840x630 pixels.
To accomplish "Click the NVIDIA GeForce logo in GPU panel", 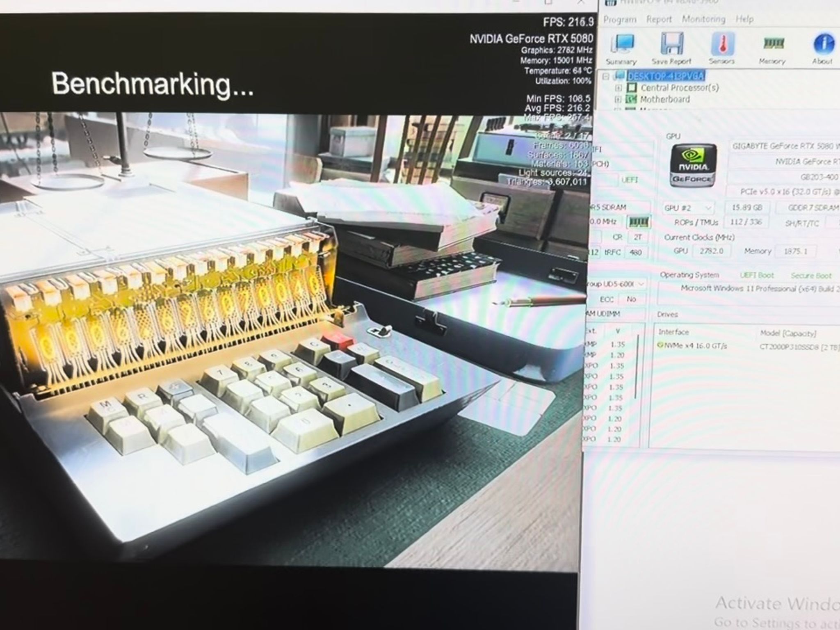I will click(x=694, y=166).
